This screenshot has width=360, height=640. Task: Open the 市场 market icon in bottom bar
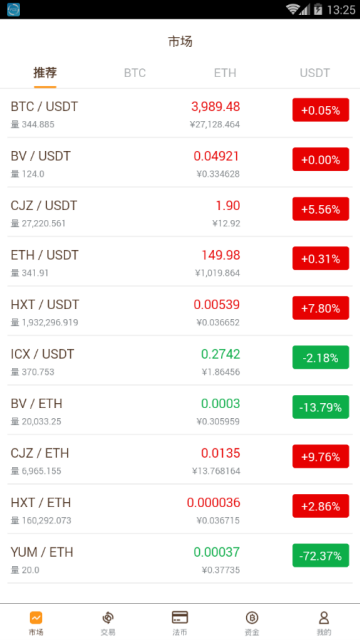[x=36, y=618]
